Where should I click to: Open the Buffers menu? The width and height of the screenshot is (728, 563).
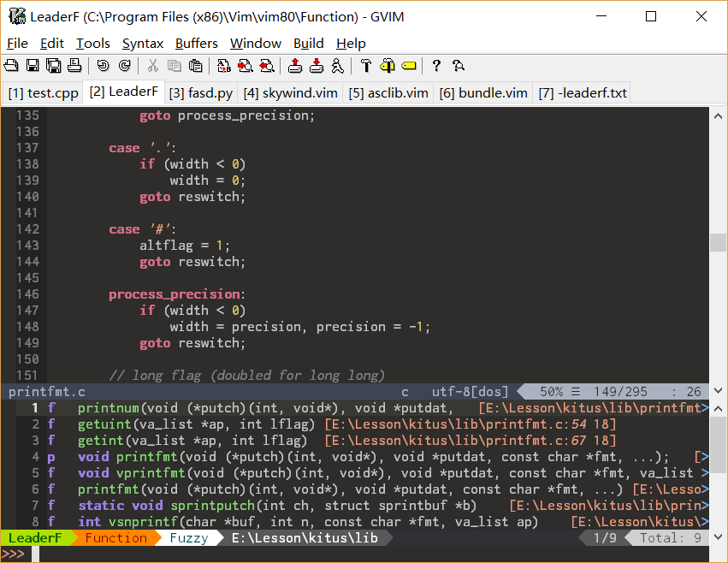click(x=197, y=43)
